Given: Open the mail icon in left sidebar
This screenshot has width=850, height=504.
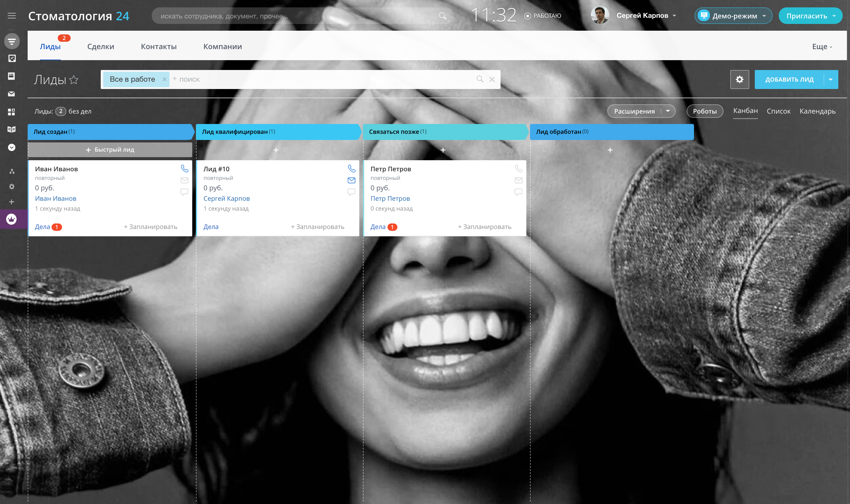Looking at the screenshot, I should 12,94.
